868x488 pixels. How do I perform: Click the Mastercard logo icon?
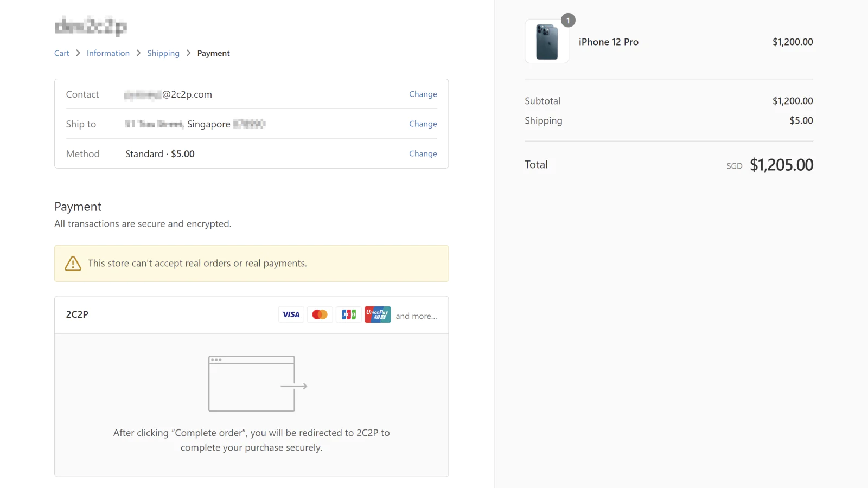[320, 314]
